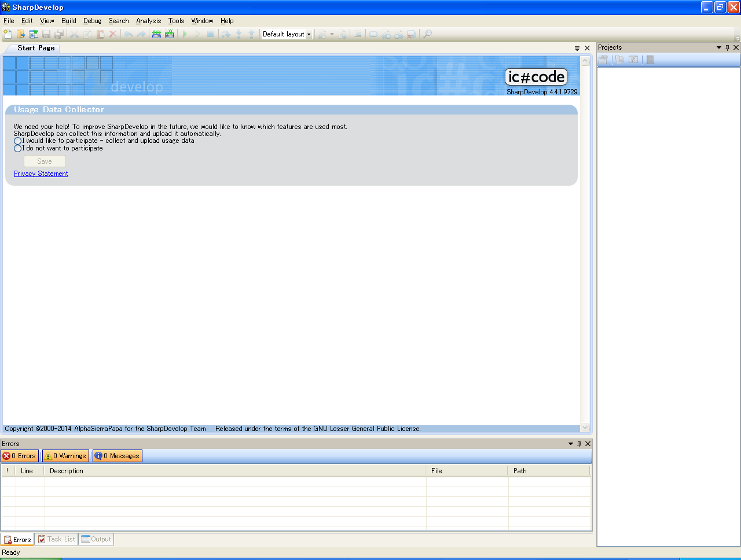Viewport: 741px width, 560px height.
Task: Click the red X Delete toolbar icon
Action: (113, 34)
